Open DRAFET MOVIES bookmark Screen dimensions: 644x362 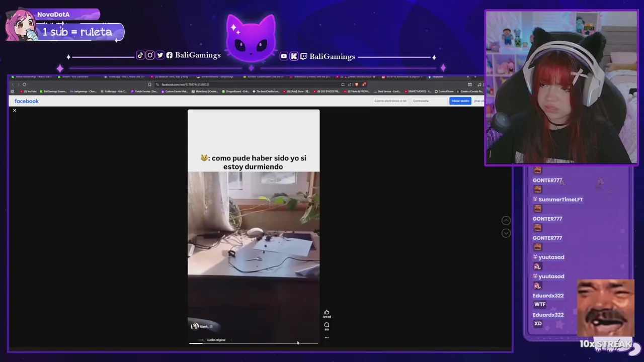[418, 92]
